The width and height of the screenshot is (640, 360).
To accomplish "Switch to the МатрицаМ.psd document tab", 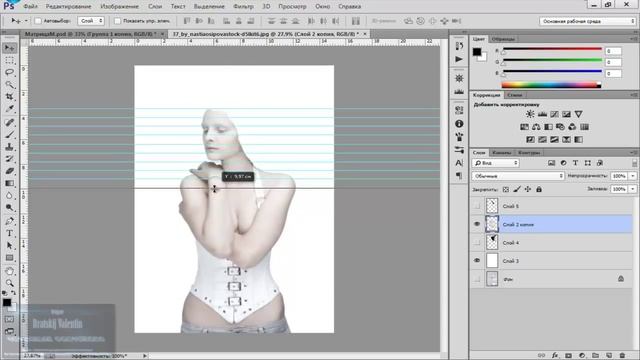I will tap(91, 34).
